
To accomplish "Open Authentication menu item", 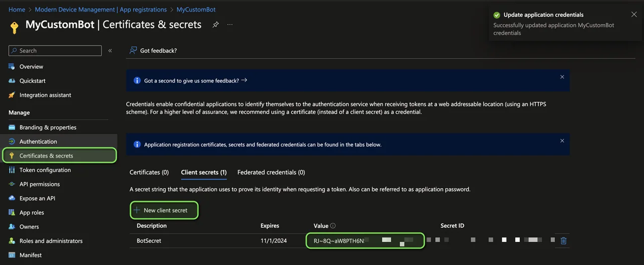I will coord(38,142).
